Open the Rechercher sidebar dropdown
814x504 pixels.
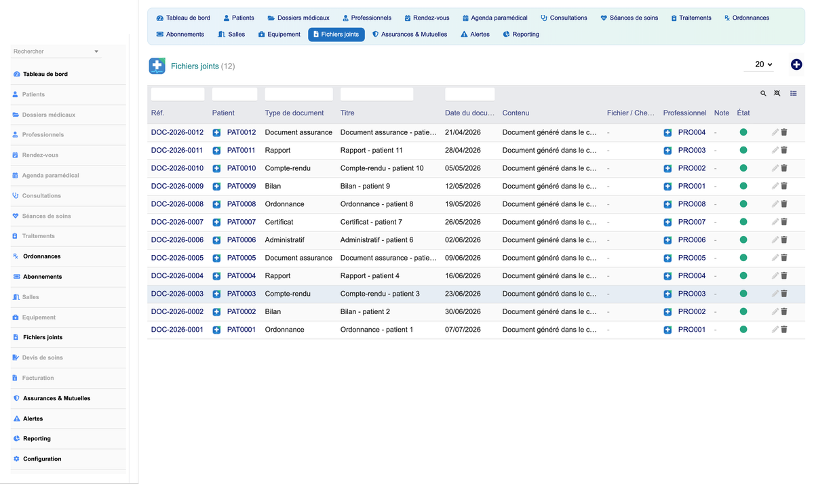pos(56,52)
